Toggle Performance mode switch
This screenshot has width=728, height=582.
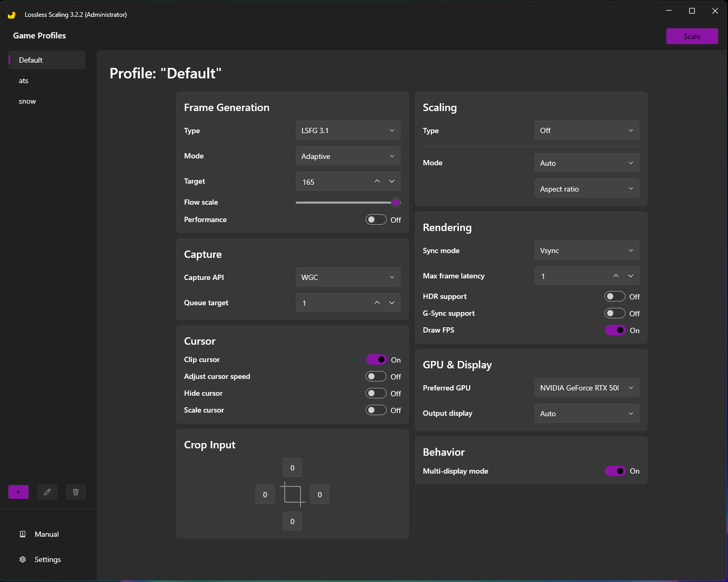376,219
